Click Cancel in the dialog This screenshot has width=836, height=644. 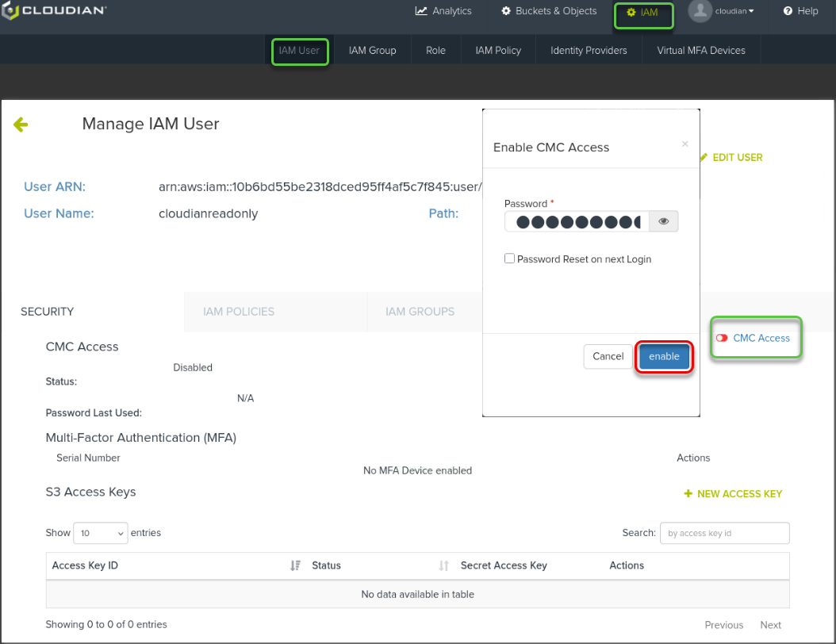(608, 356)
